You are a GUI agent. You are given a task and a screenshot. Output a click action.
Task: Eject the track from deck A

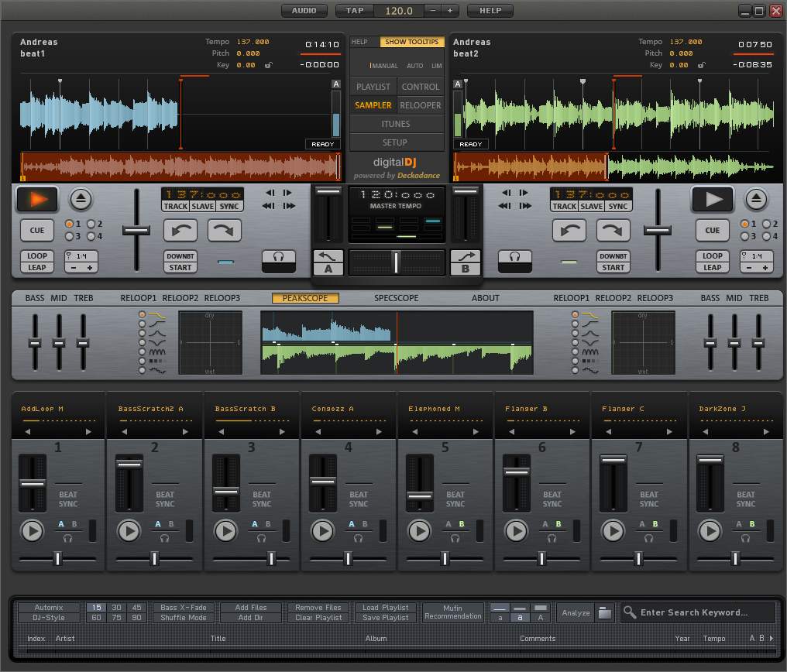click(x=81, y=199)
